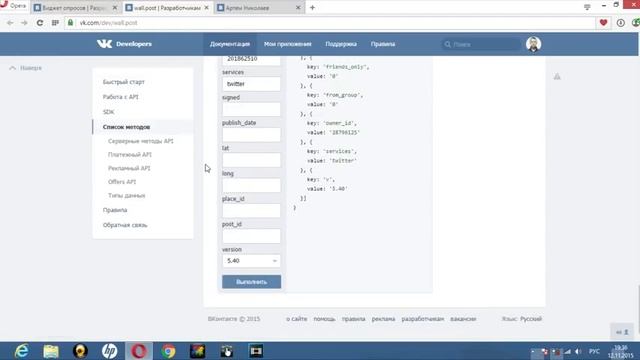This screenshot has width=640, height=360.
Task: Open Платежный API sidebar item
Action: [x=130, y=155]
